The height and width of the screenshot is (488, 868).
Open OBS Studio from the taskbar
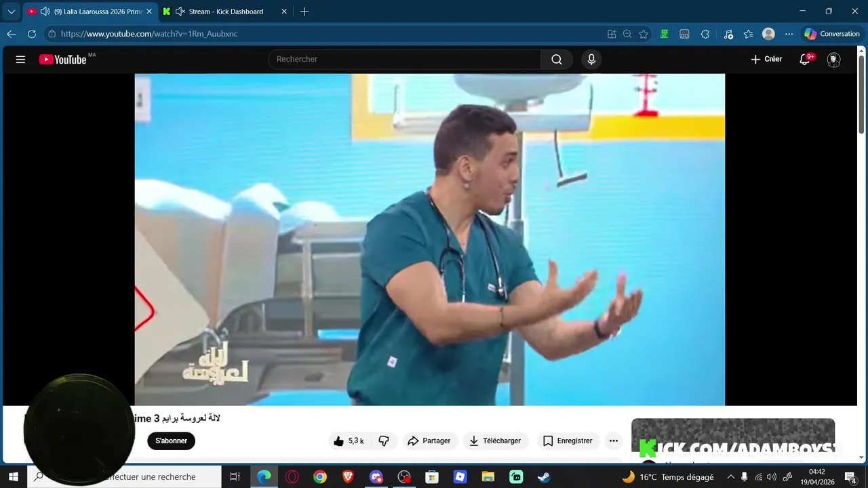pos(404,477)
